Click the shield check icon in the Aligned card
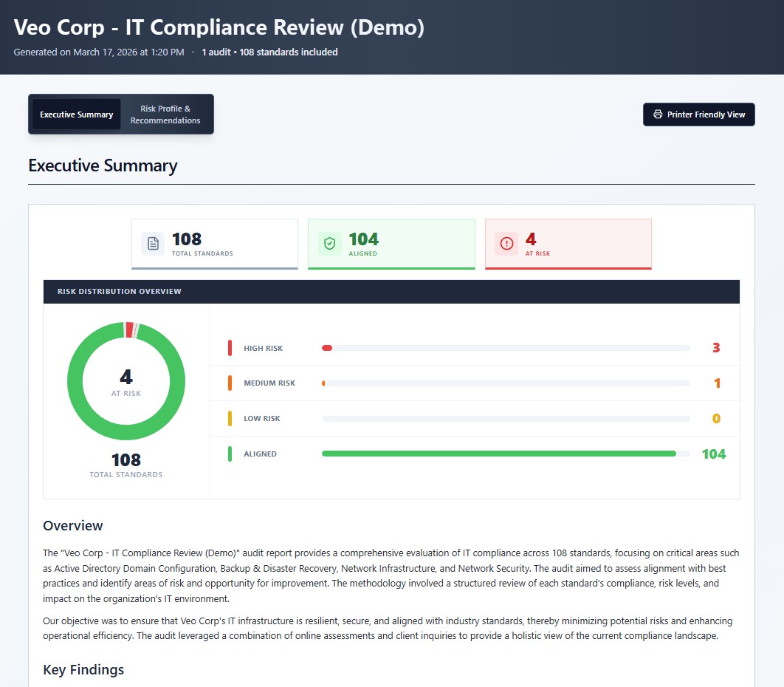This screenshot has height=687, width=784. click(x=329, y=244)
